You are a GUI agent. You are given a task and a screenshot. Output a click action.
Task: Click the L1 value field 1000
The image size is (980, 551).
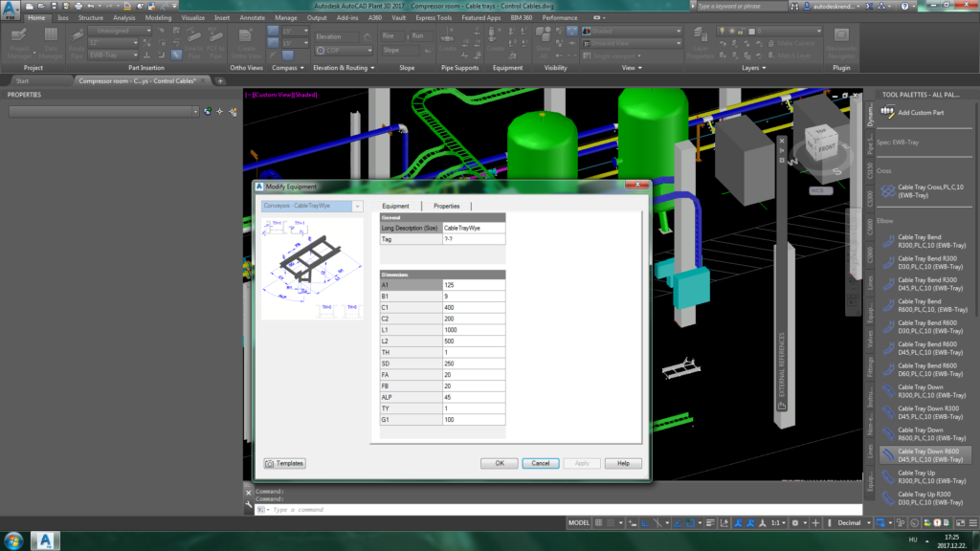click(x=473, y=330)
